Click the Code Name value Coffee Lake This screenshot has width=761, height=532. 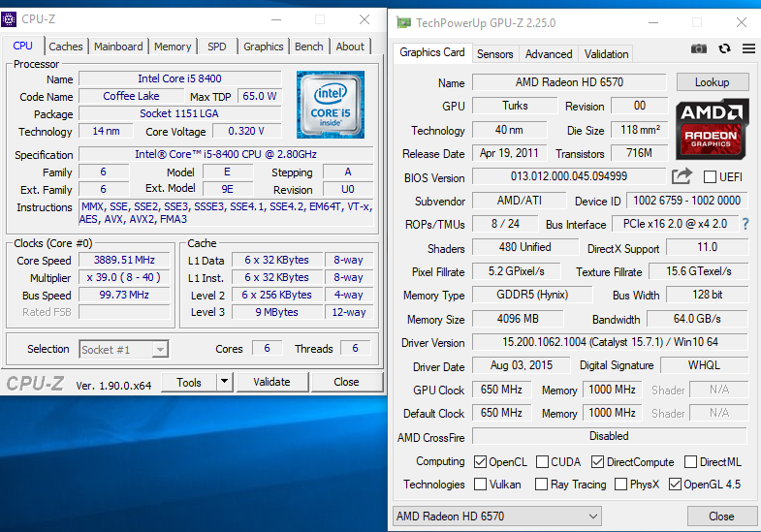[x=131, y=96]
